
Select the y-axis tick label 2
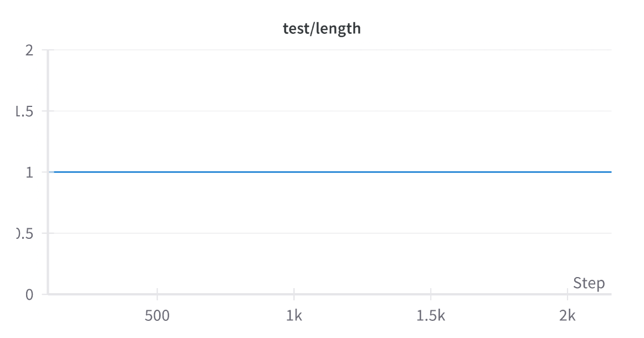point(29,50)
